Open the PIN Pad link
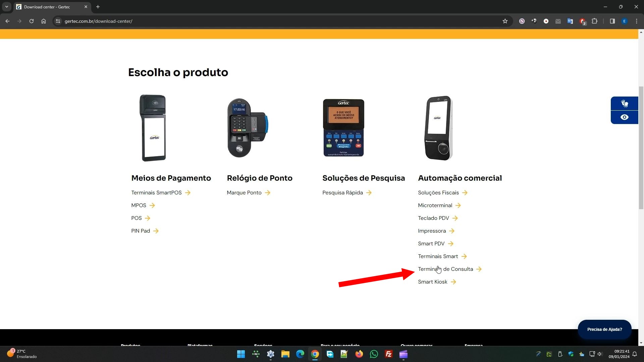 145,231
